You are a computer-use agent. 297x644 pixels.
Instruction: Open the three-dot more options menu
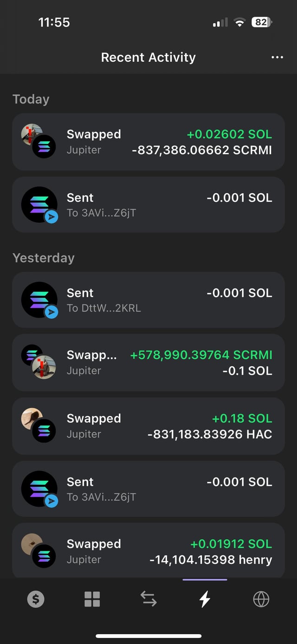[x=277, y=57]
